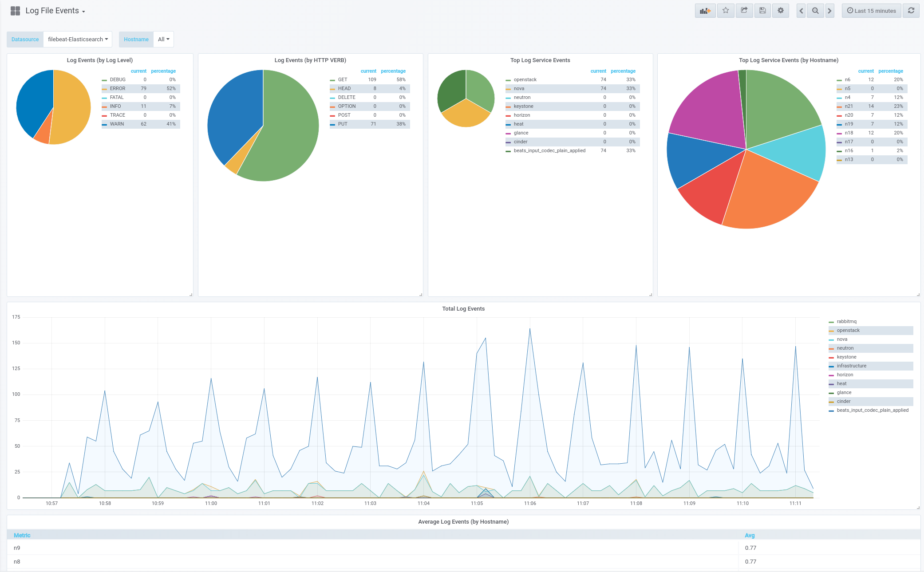924x572 pixels.
Task: Open Total Log Events panel title menu
Action: pyautogui.click(x=463, y=308)
